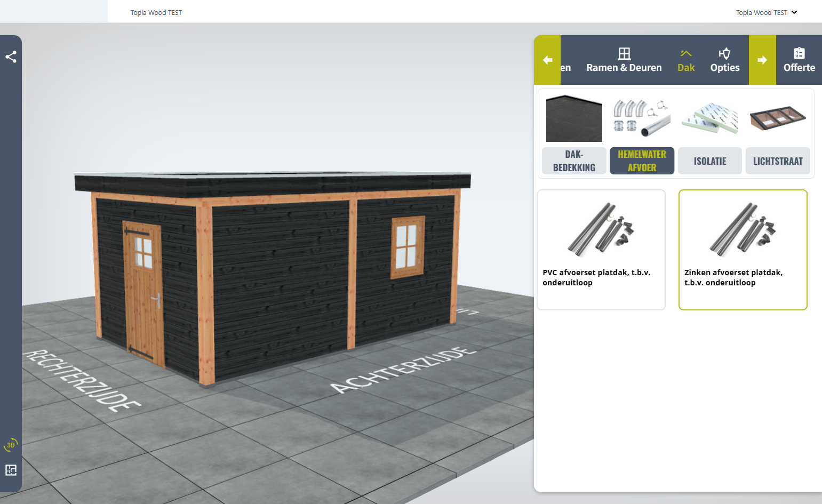
Task: Click the DAK-BEDEKKING category button
Action: point(574,161)
